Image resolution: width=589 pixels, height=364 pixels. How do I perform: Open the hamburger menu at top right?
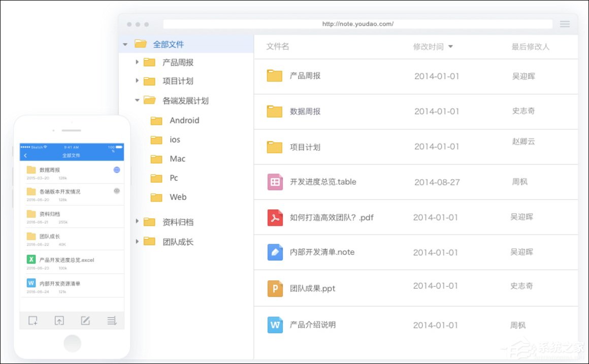pos(565,23)
